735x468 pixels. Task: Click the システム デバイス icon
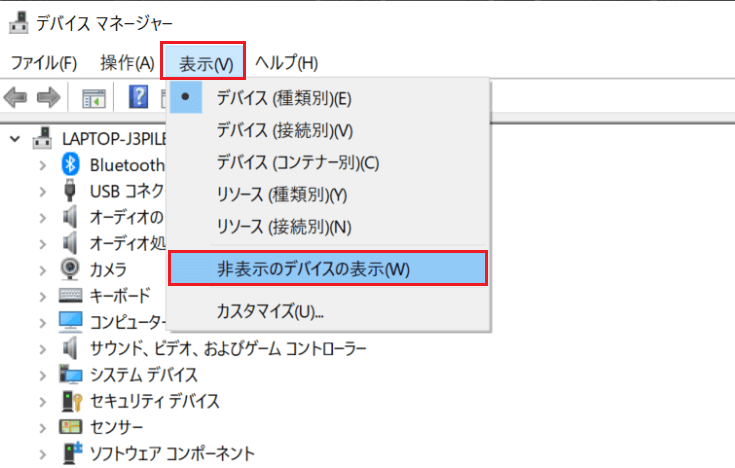pyautogui.click(x=71, y=374)
